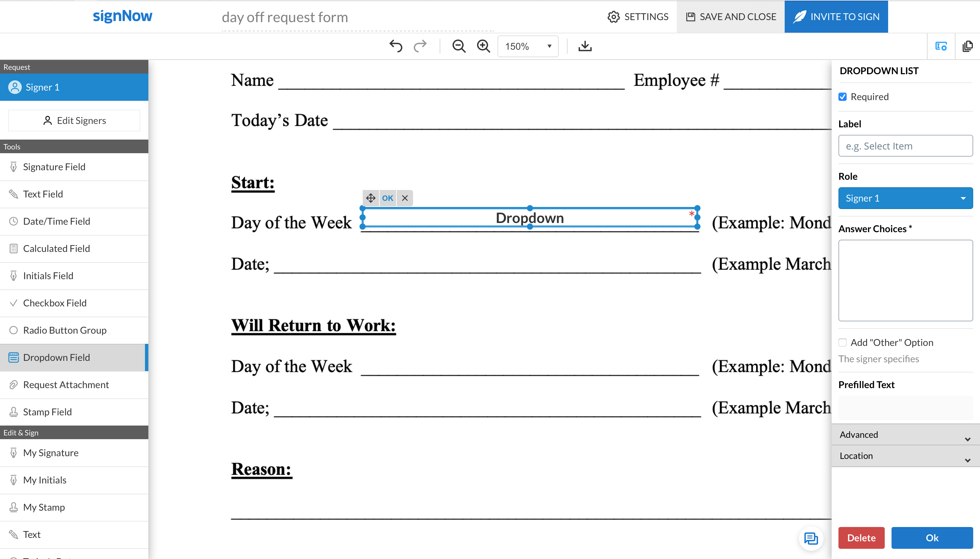980x559 pixels.
Task: Click the download document icon
Action: (x=585, y=46)
